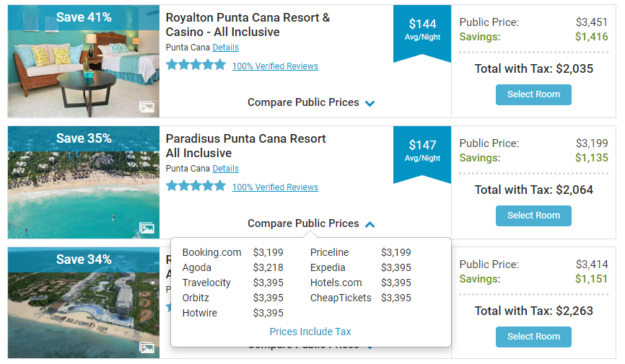
Task: Click Paradisus Punta Cana Resort title
Action: tap(245, 146)
